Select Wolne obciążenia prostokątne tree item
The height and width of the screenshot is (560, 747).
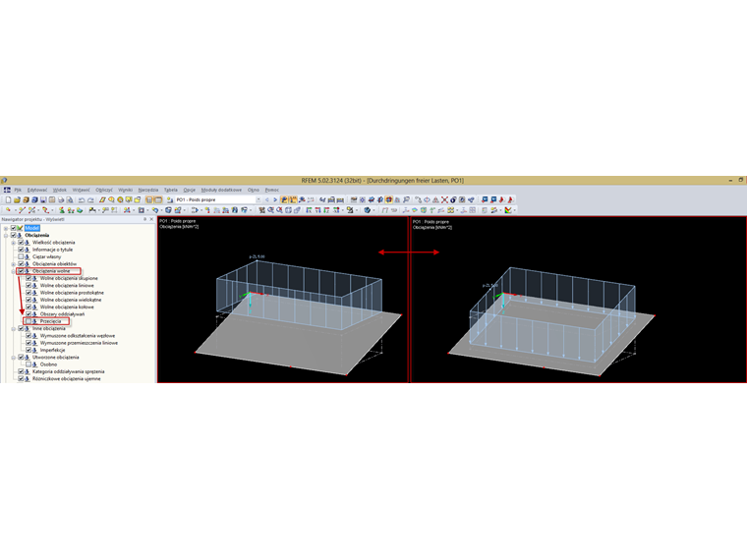tap(72, 293)
